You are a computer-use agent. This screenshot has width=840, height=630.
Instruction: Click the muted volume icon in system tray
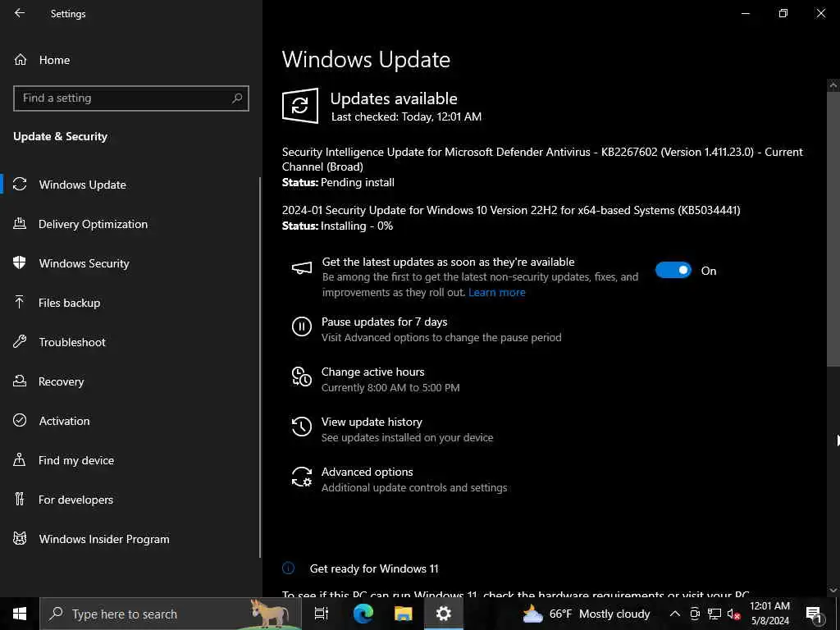733,614
